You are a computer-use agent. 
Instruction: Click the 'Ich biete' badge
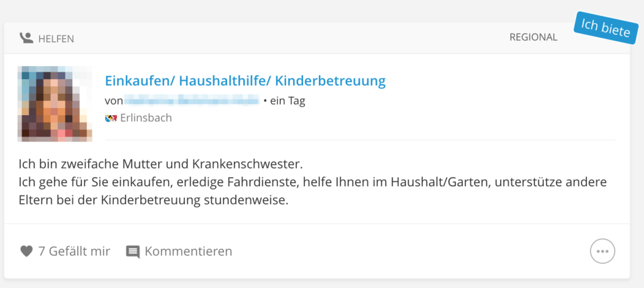[x=606, y=28]
